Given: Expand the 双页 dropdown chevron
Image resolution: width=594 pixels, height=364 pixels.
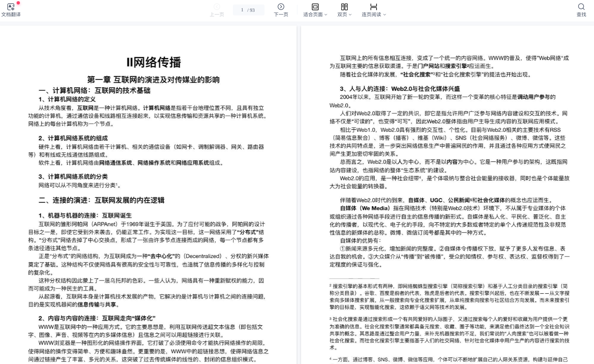Looking at the screenshot, I should pos(350,15).
